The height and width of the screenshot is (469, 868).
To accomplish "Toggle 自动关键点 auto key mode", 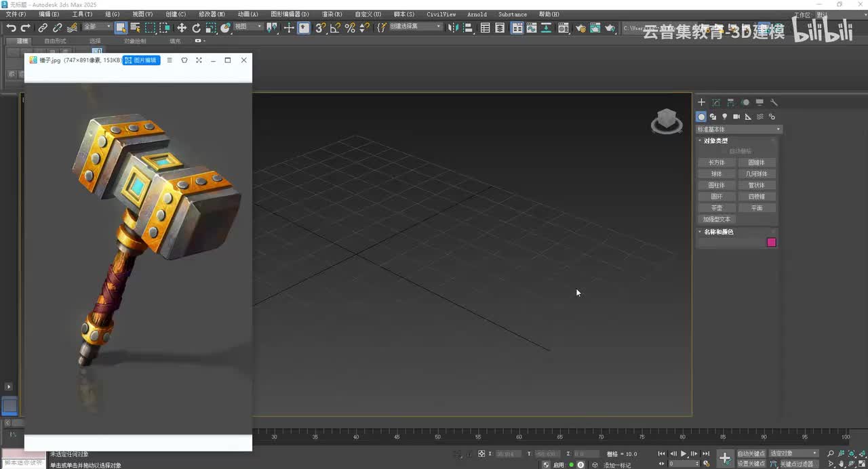I will point(751,453).
